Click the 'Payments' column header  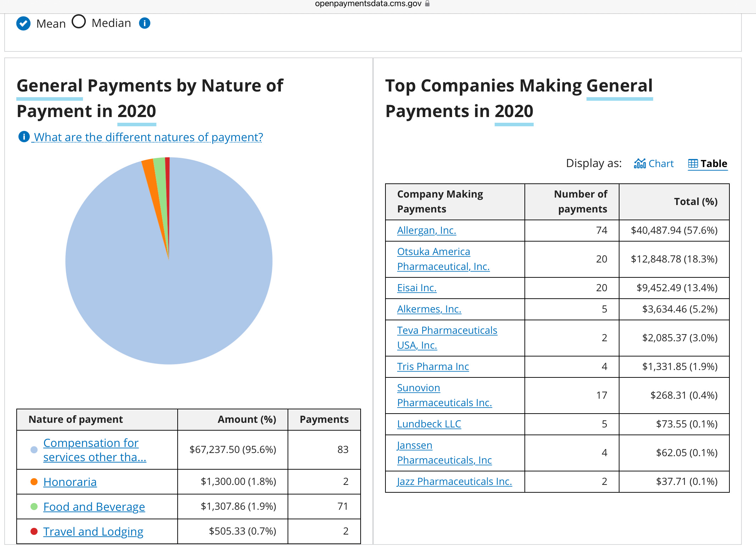[x=324, y=420]
